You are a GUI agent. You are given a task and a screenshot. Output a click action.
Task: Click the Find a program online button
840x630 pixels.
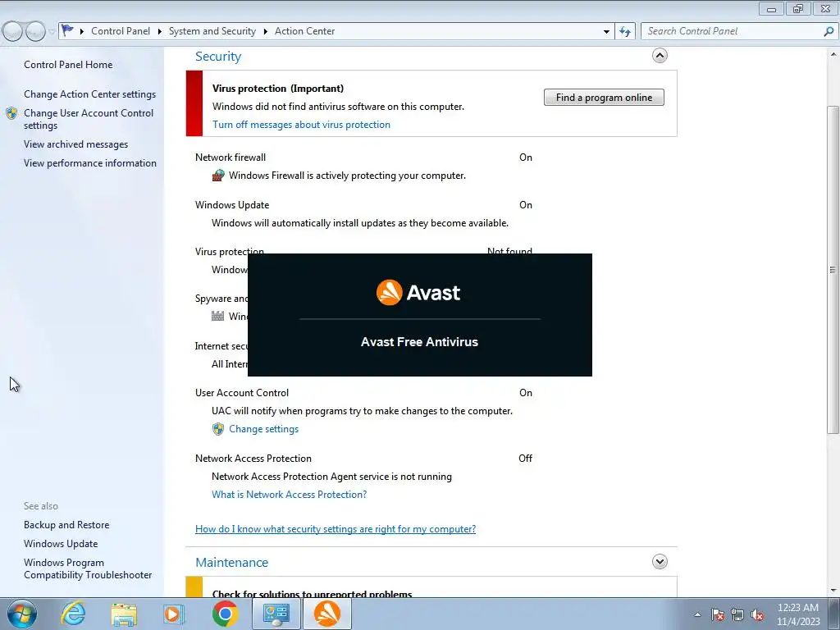[x=604, y=98]
